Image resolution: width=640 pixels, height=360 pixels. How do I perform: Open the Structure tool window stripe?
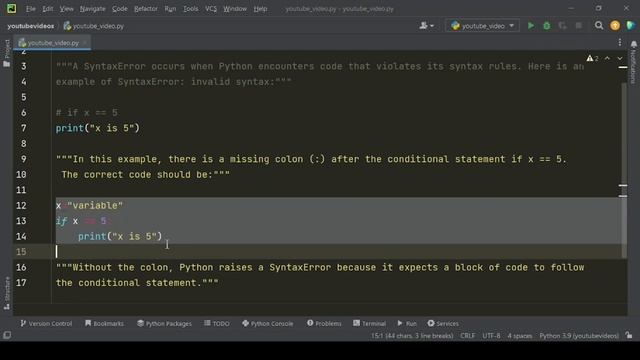[x=7, y=293]
